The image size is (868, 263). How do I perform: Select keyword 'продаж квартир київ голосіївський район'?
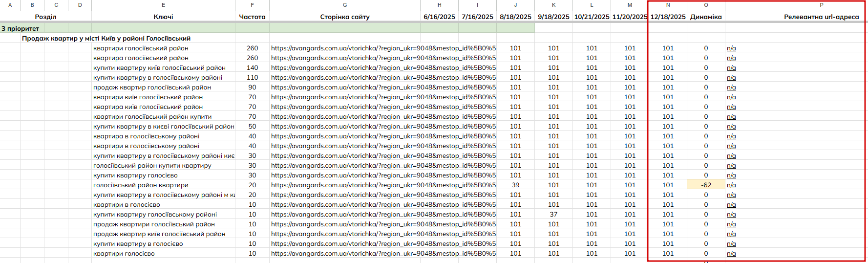pyautogui.click(x=159, y=234)
